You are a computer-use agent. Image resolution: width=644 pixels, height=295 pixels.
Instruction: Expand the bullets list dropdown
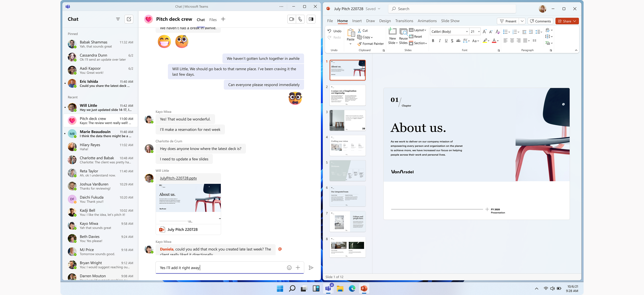(509, 32)
